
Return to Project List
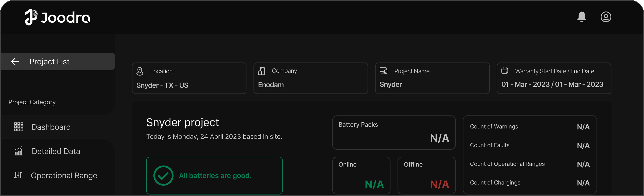(x=58, y=61)
